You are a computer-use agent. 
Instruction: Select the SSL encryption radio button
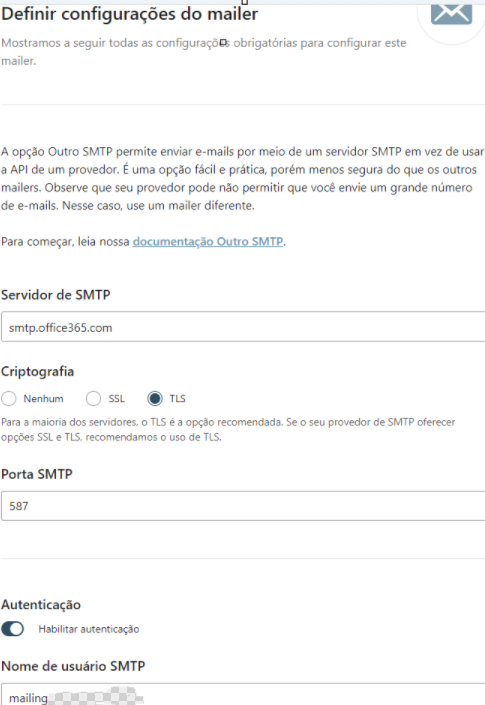(93, 398)
